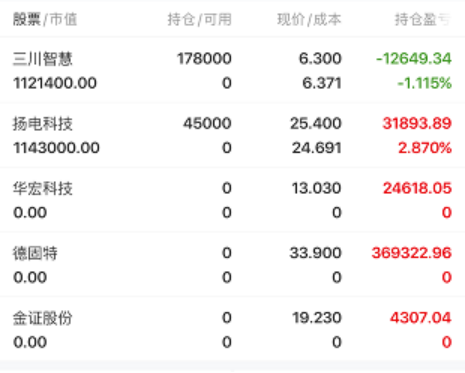
Task: Open the 扬电科技 stock row
Action: tap(232, 135)
